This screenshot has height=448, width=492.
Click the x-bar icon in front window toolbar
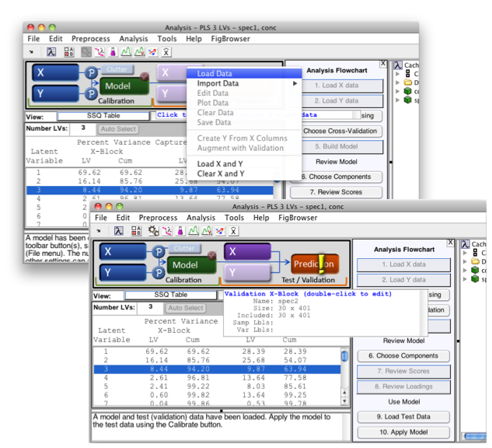pos(233,231)
